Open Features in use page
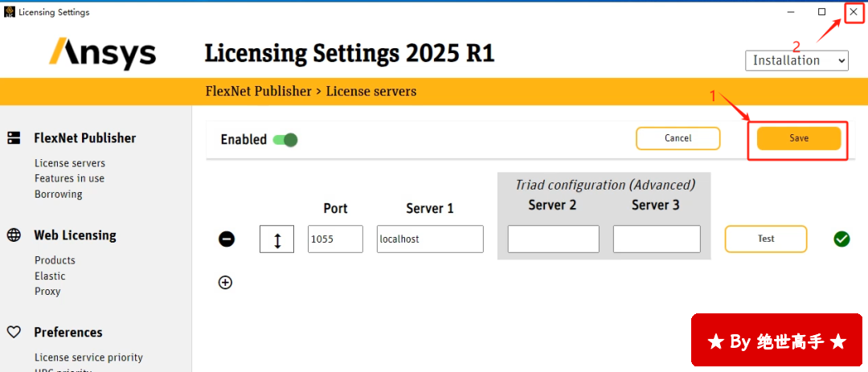This screenshot has width=868, height=372. 69,178
